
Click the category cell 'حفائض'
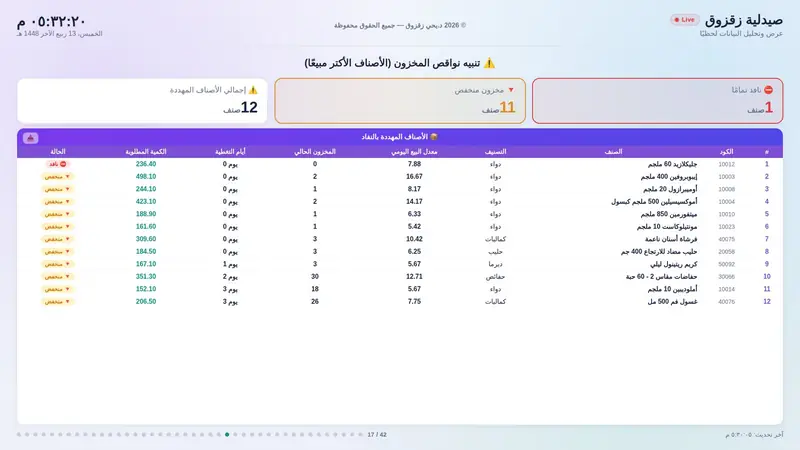[x=495, y=277]
